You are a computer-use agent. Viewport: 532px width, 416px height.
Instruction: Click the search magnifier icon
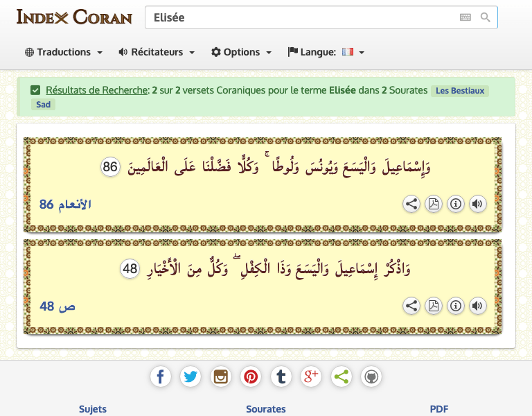click(485, 17)
